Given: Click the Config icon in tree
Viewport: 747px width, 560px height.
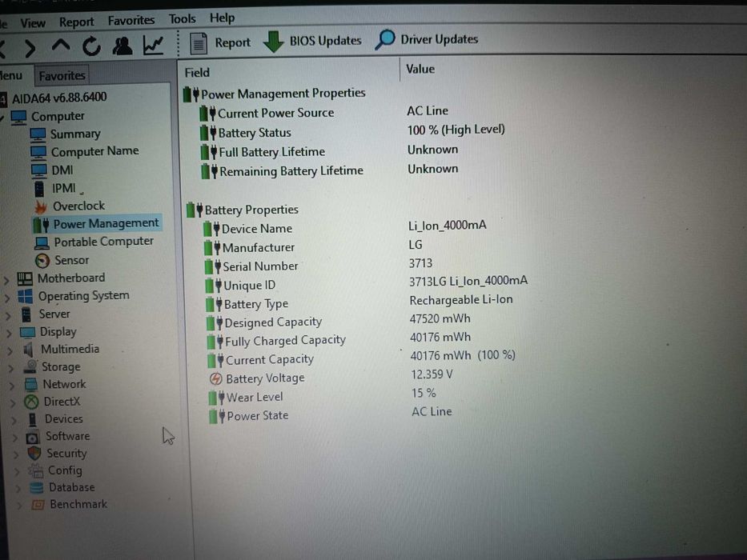Looking at the screenshot, I should pyautogui.click(x=35, y=470).
